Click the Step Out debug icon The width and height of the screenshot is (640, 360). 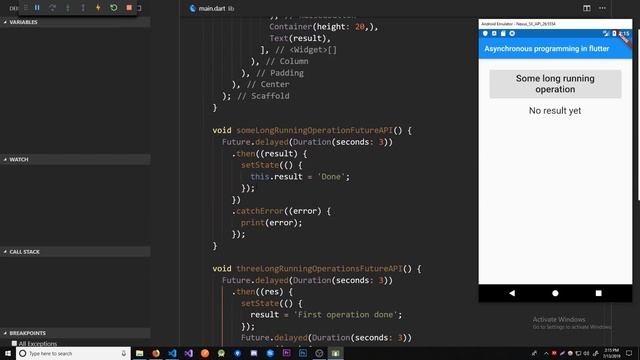click(x=83, y=8)
